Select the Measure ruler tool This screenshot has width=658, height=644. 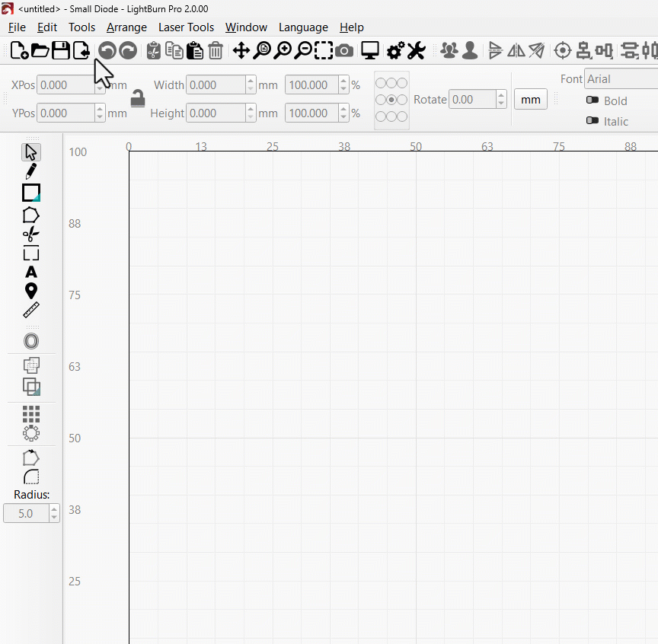[31, 310]
